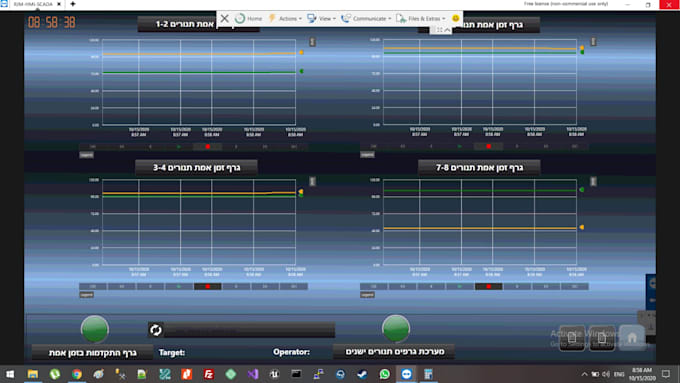680x383 pixels.
Task: Click the מערכת גרפים תנורים ישנים button
Action: coord(394,352)
